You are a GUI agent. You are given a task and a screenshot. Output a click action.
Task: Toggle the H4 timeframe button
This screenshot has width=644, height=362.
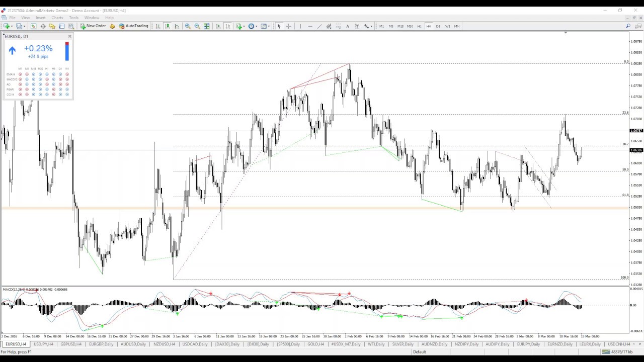pos(429,26)
